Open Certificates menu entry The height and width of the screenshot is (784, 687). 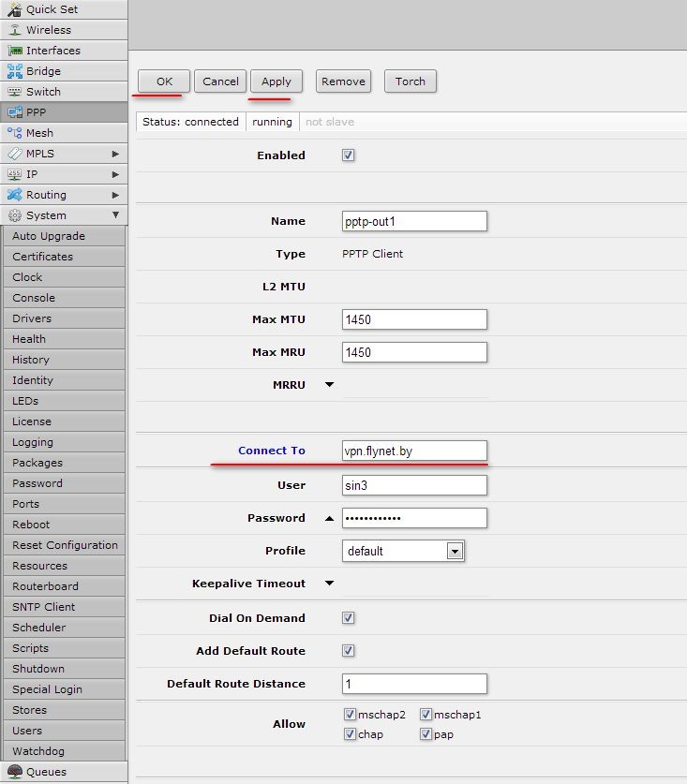click(64, 257)
